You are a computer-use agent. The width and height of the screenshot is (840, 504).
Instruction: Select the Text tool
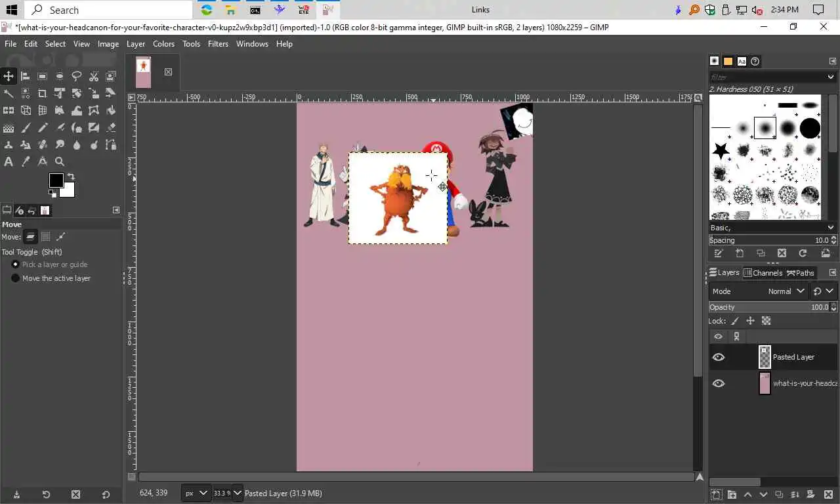click(x=9, y=161)
